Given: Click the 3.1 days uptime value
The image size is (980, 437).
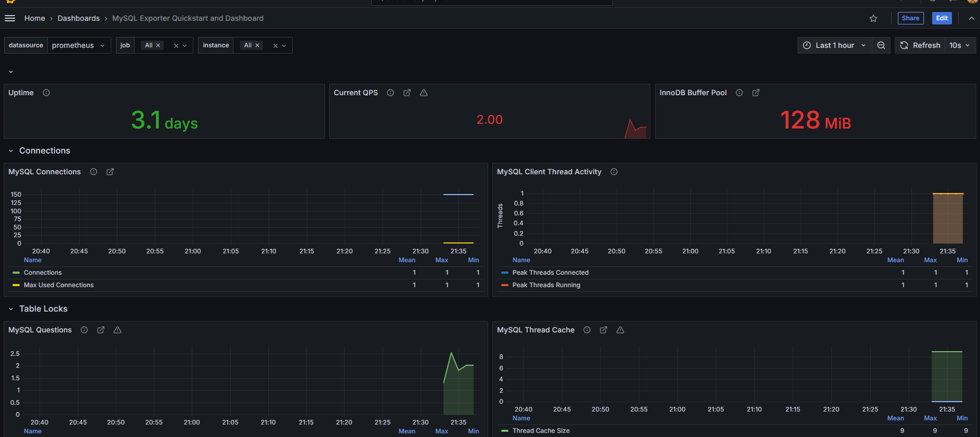Looking at the screenshot, I should click(164, 120).
